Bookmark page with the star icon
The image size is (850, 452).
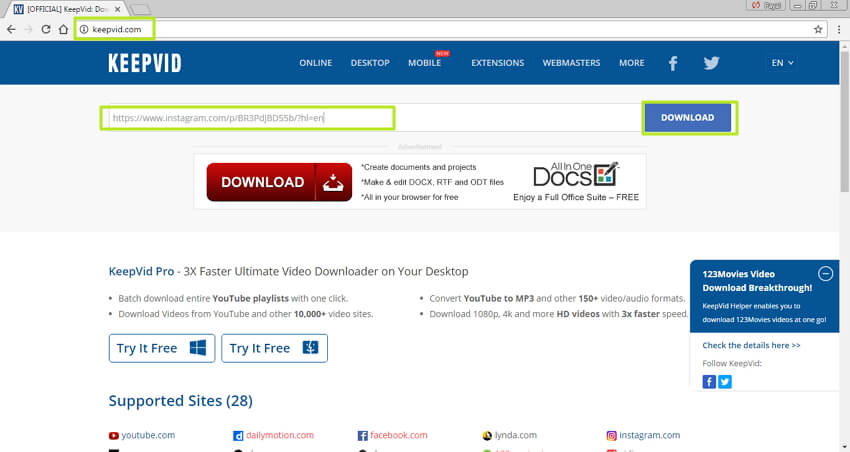click(x=818, y=29)
